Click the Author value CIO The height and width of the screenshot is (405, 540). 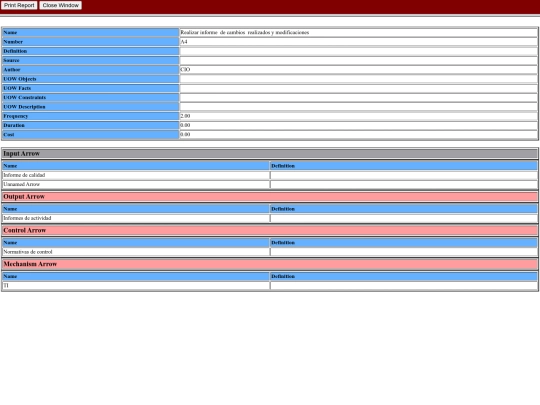(x=185, y=70)
